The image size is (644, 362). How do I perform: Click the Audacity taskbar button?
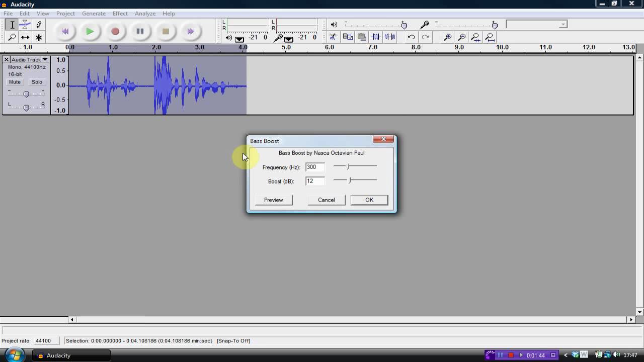[x=71, y=355]
